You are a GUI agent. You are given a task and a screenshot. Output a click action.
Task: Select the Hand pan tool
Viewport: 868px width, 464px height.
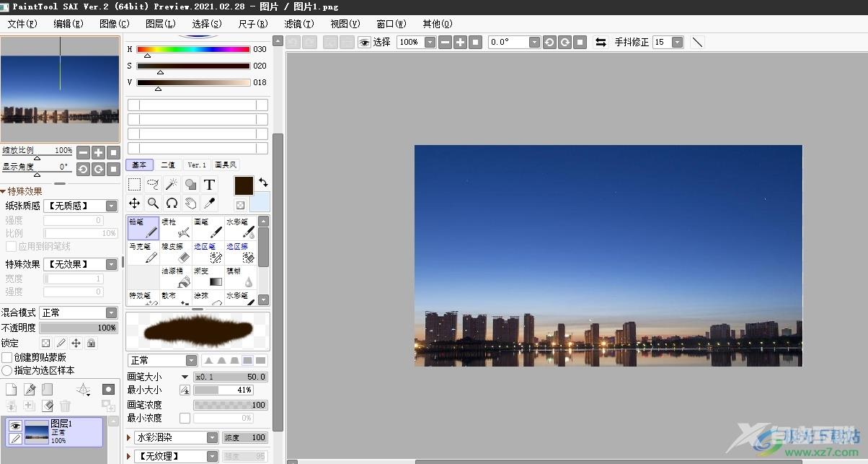(190, 203)
